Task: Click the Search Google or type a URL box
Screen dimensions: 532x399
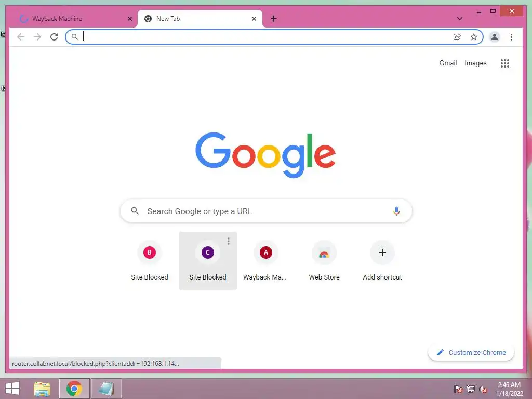Action: (266, 211)
